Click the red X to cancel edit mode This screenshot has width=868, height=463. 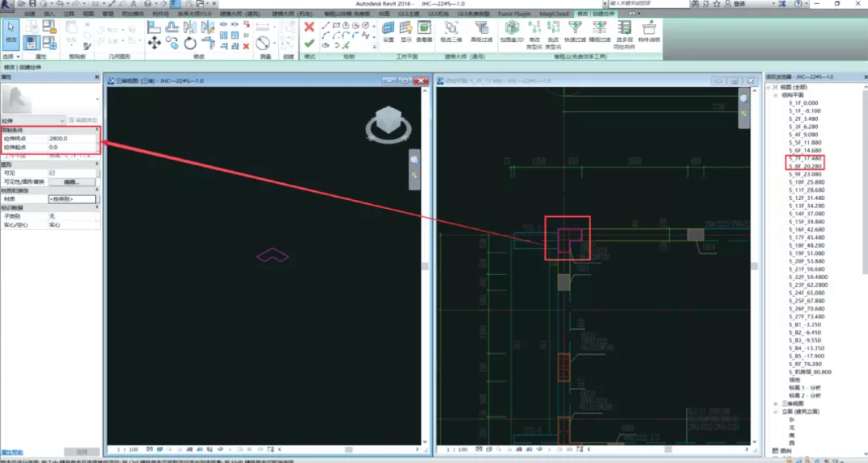pos(309,27)
